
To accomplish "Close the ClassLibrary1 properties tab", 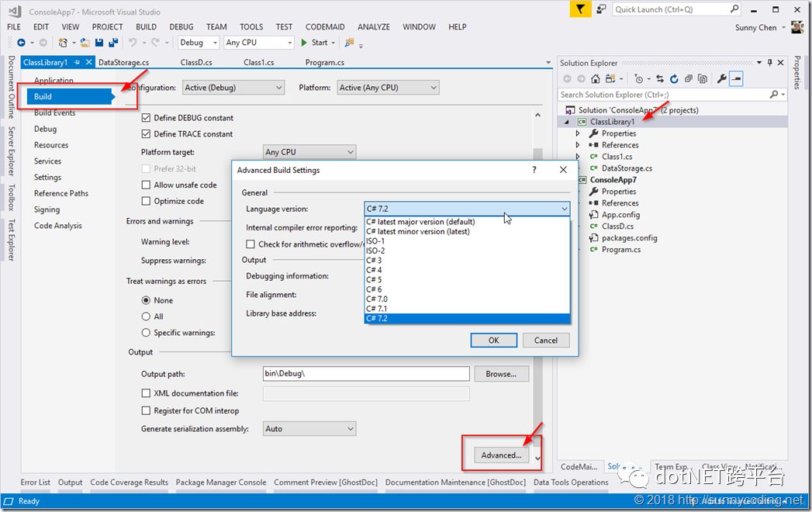I will (x=88, y=62).
